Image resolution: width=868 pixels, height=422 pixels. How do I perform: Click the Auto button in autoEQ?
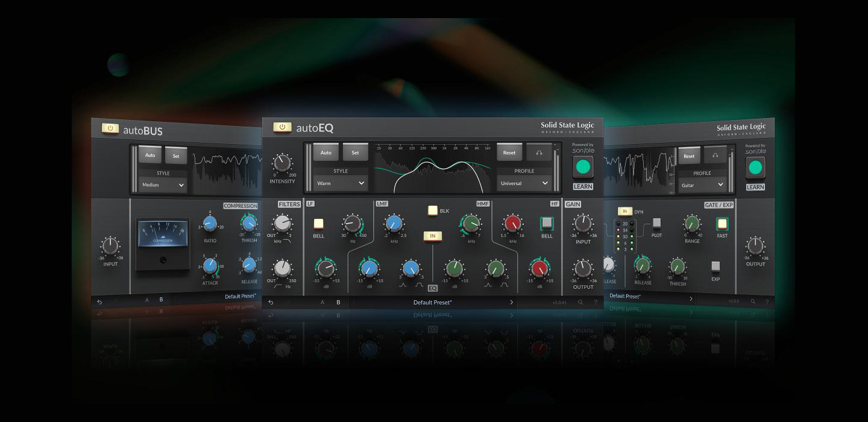click(x=325, y=153)
